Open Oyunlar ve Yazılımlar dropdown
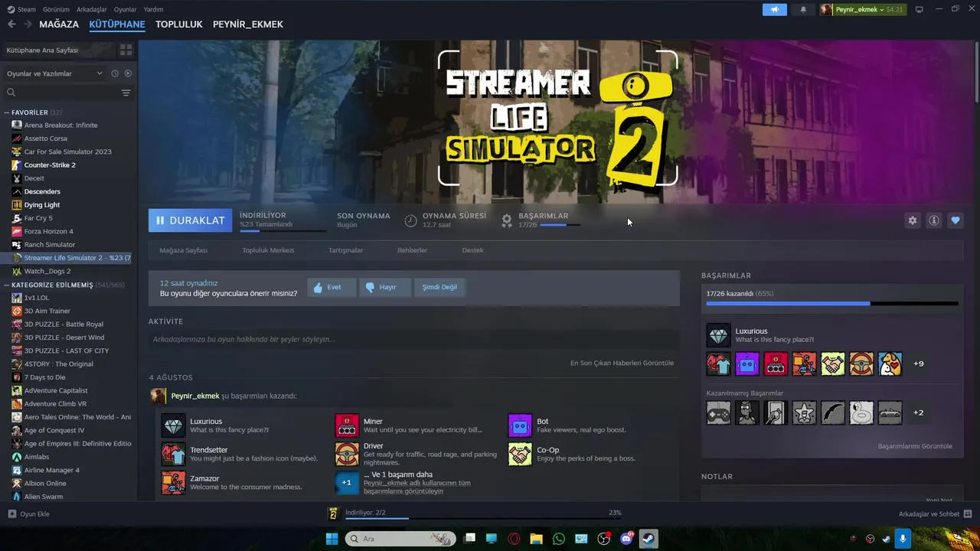 coord(54,73)
